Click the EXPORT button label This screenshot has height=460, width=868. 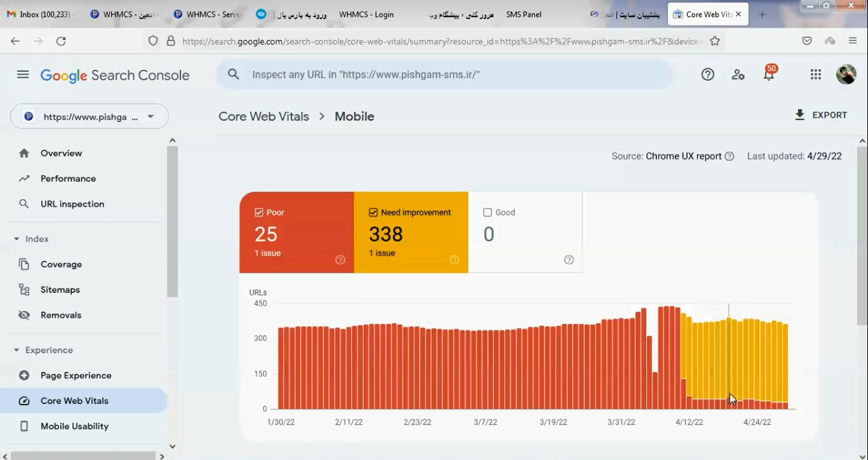[829, 115]
